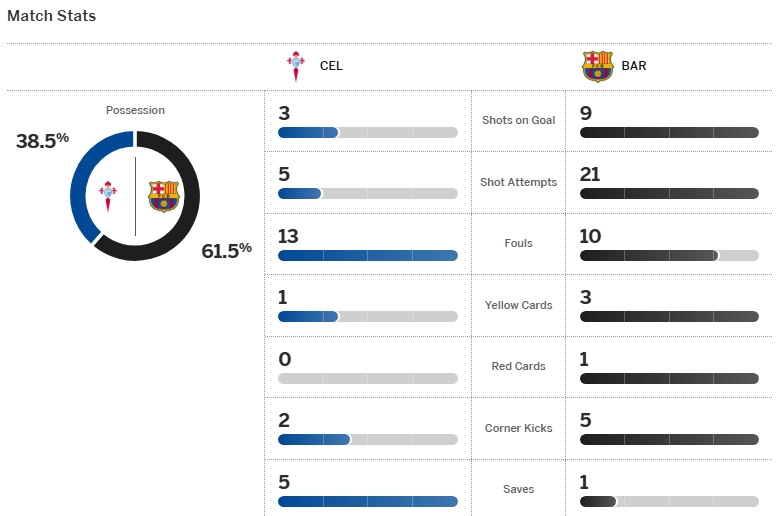Click the Red Cards stat label
779x516 pixels.
(x=518, y=366)
